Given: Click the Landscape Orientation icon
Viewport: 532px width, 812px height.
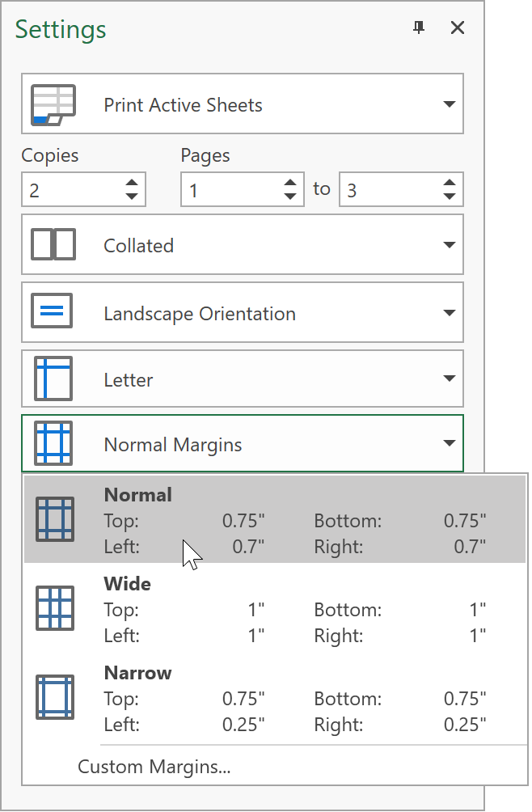Looking at the screenshot, I should pyautogui.click(x=53, y=313).
